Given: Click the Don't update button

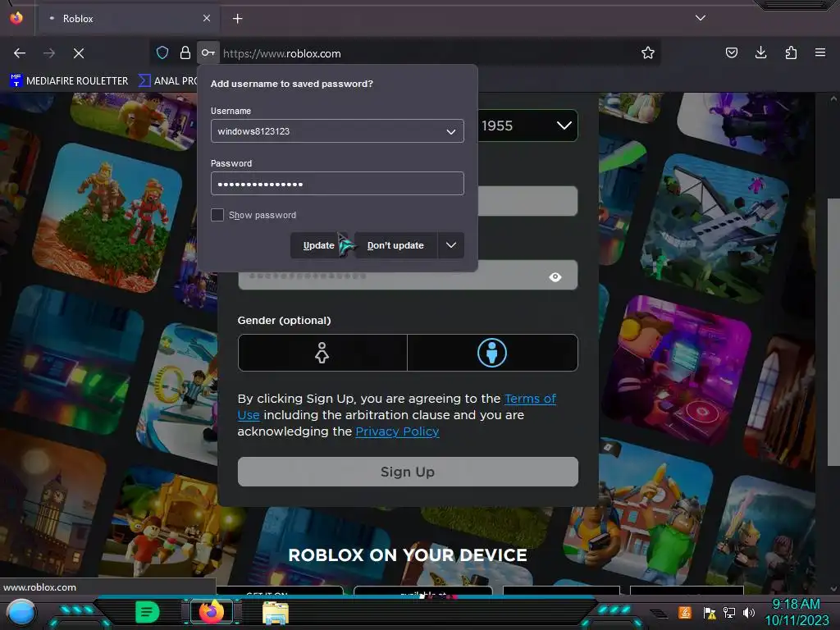Looking at the screenshot, I should (x=396, y=245).
